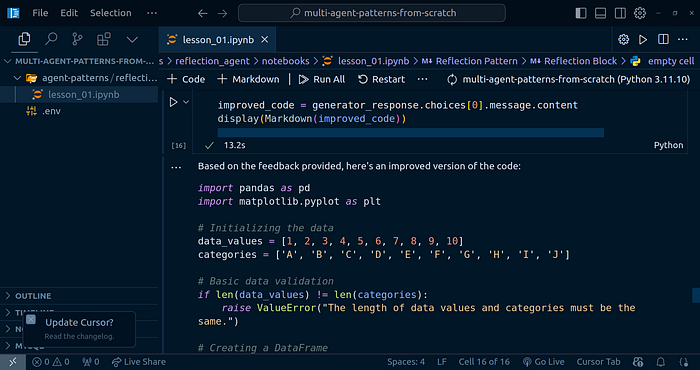Open the Source Control view icon
This screenshot has width=700, height=370.
coord(77,39)
